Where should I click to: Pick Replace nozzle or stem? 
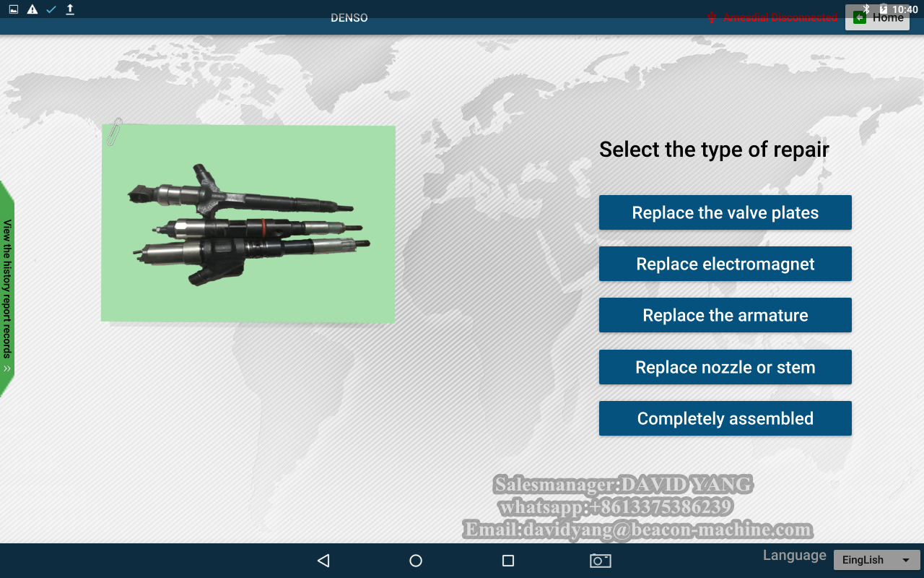[x=725, y=368]
